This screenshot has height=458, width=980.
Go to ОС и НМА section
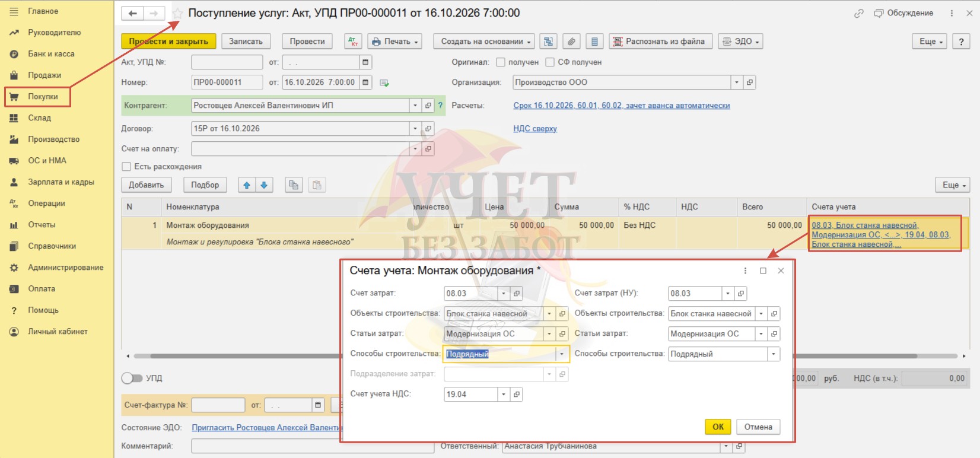point(47,161)
